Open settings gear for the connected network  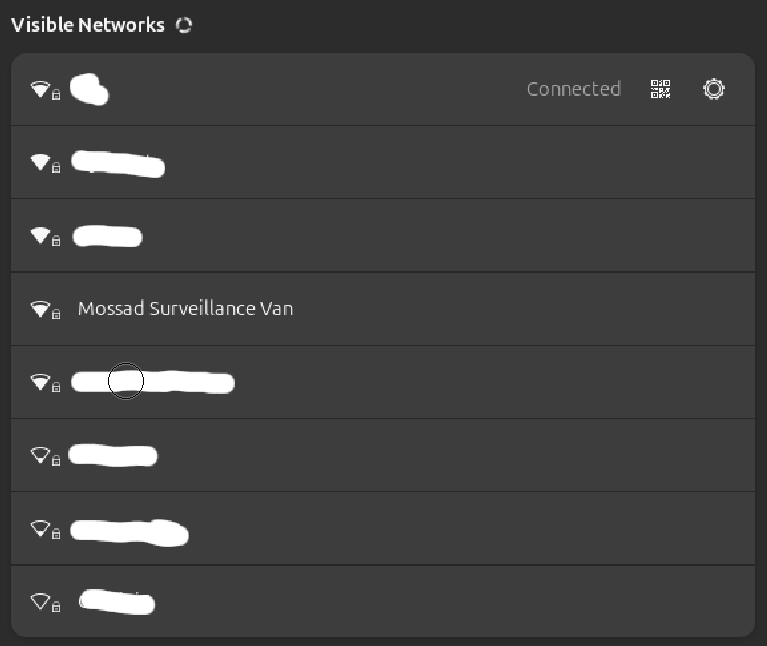click(x=713, y=89)
